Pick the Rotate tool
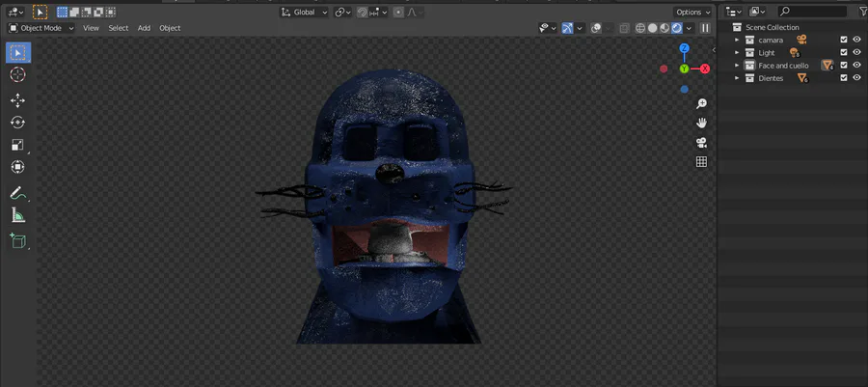Viewport: 868px width, 387px height. tap(18, 123)
